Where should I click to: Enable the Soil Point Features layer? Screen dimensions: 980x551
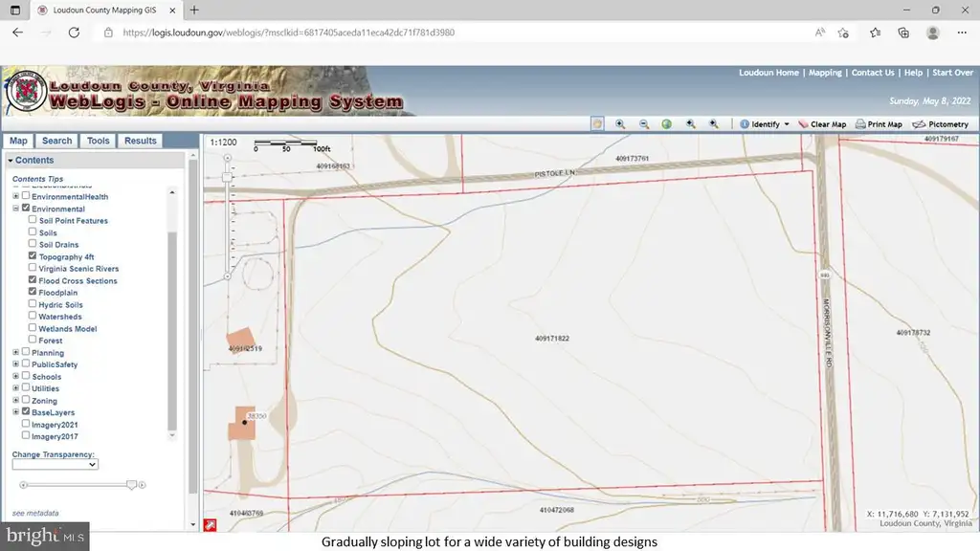(33, 220)
